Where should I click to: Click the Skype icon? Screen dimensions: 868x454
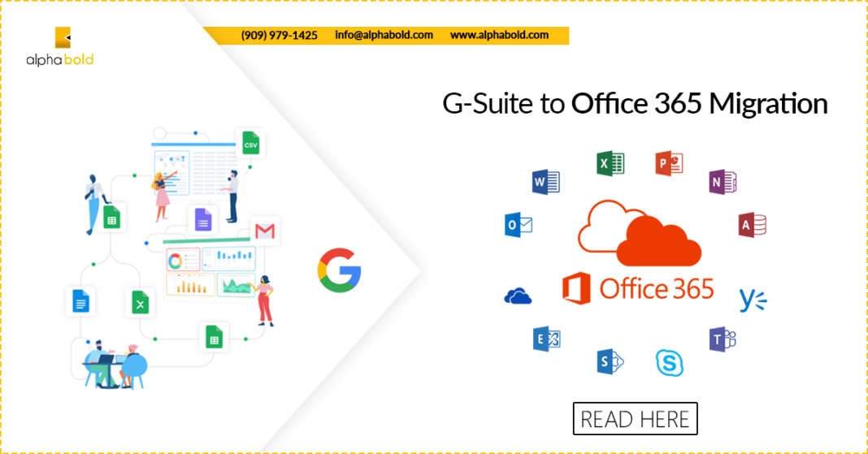[670, 362]
